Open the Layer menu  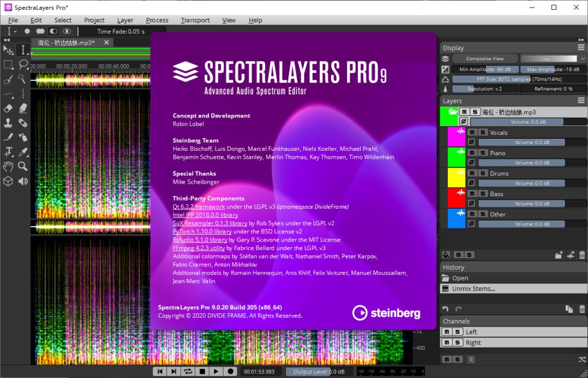pyautogui.click(x=125, y=20)
